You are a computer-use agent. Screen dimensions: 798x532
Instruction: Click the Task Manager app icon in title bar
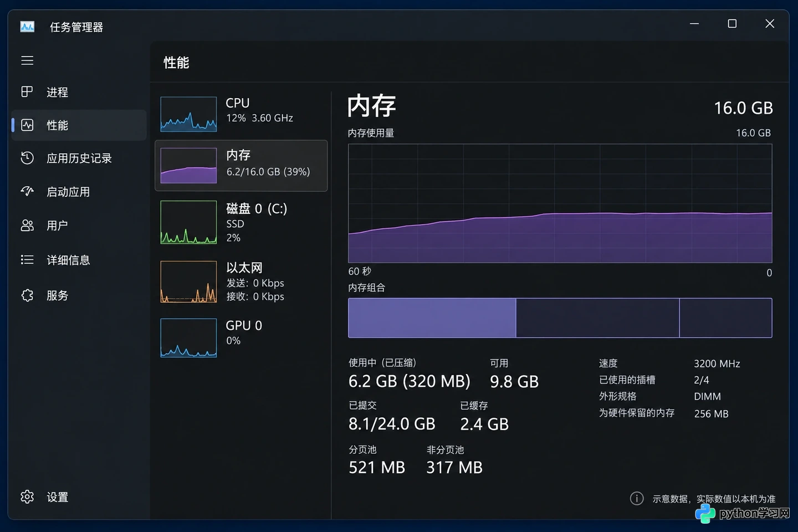coord(27,27)
